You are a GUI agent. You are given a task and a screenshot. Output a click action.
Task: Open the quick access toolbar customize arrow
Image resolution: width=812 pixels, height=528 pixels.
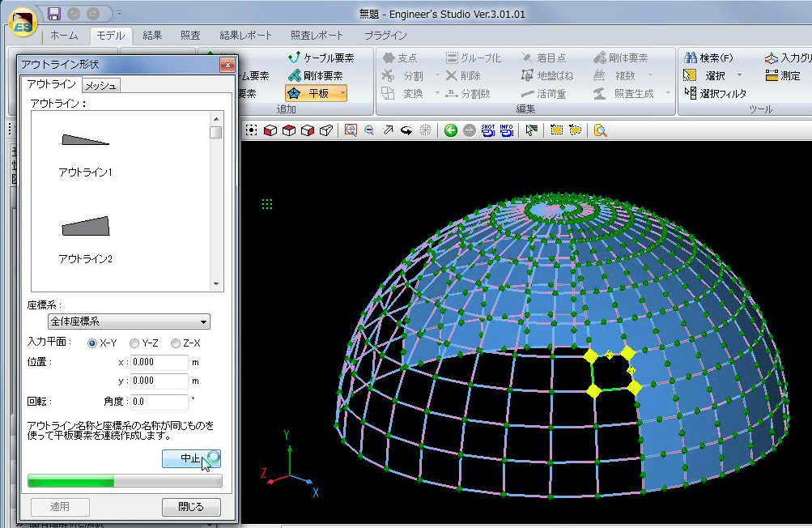coord(119,14)
